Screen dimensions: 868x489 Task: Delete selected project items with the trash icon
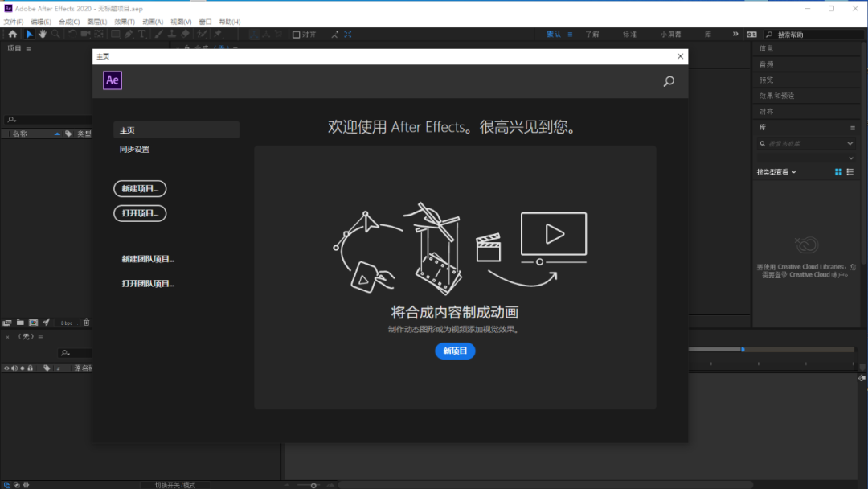[86, 323]
